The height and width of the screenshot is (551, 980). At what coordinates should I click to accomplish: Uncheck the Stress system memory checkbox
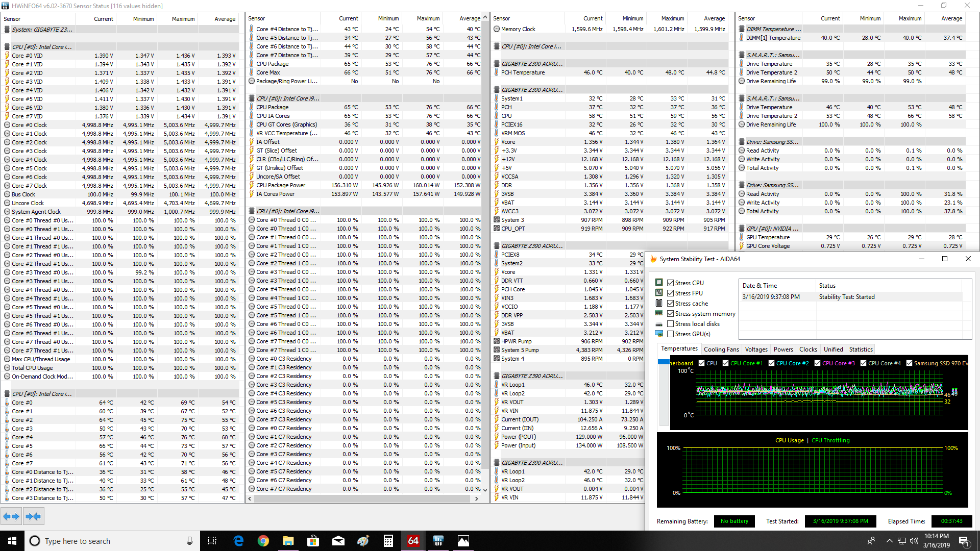(671, 313)
